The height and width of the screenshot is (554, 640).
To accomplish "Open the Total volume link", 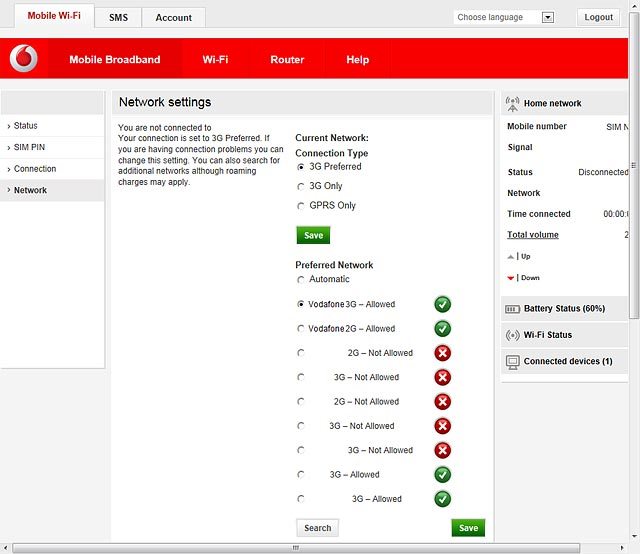I will (x=533, y=235).
